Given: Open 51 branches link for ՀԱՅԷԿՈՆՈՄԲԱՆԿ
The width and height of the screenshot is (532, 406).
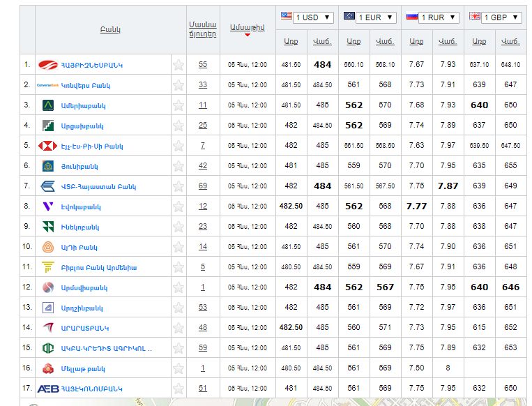Looking at the screenshot, I should (203, 389).
